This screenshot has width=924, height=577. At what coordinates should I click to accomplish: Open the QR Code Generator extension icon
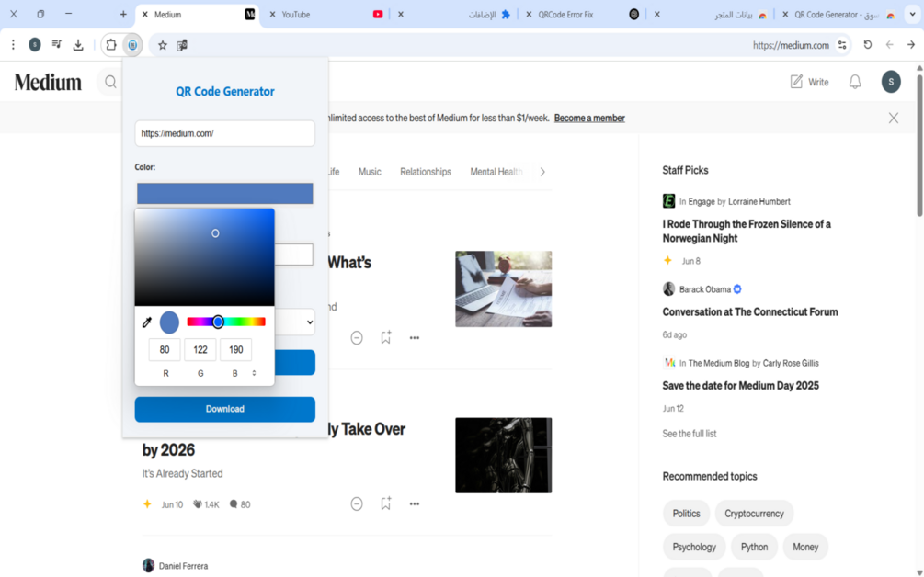click(x=132, y=45)
